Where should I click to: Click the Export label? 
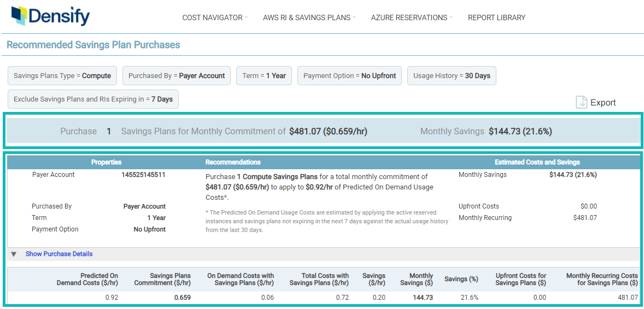pos(603,103)
